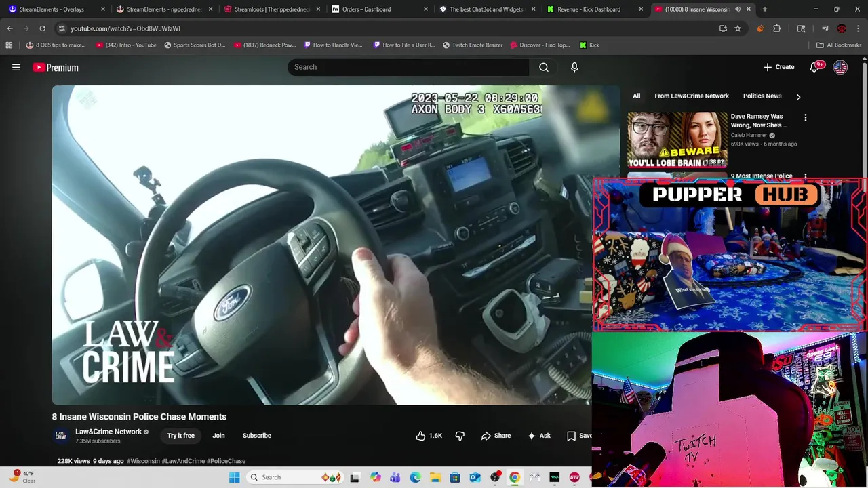
Task: Open YouTube hamburger guide menu
Action: 16,67
